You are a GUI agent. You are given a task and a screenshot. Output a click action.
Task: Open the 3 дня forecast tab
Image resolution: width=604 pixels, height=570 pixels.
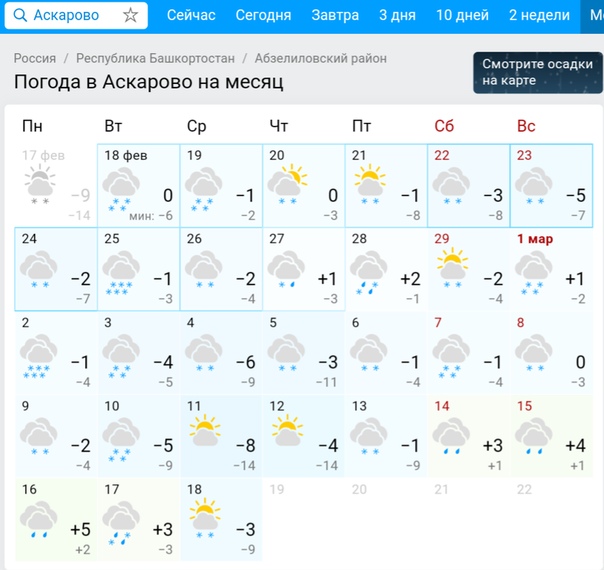(x=397, y=15)
